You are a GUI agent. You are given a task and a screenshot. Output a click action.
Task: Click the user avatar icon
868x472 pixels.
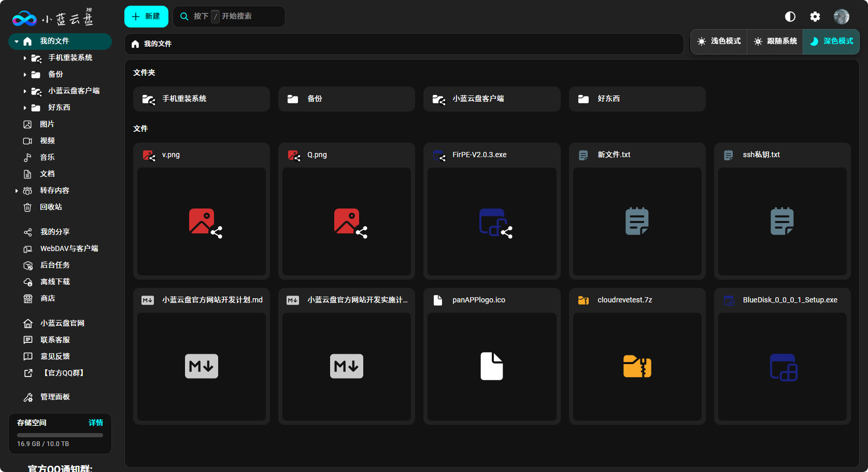(841, 17)
